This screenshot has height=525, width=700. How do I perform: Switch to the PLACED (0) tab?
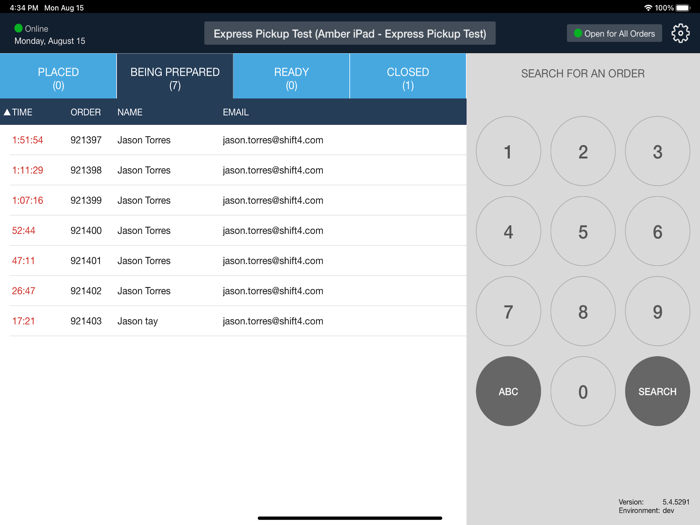[x=58, y=76]
